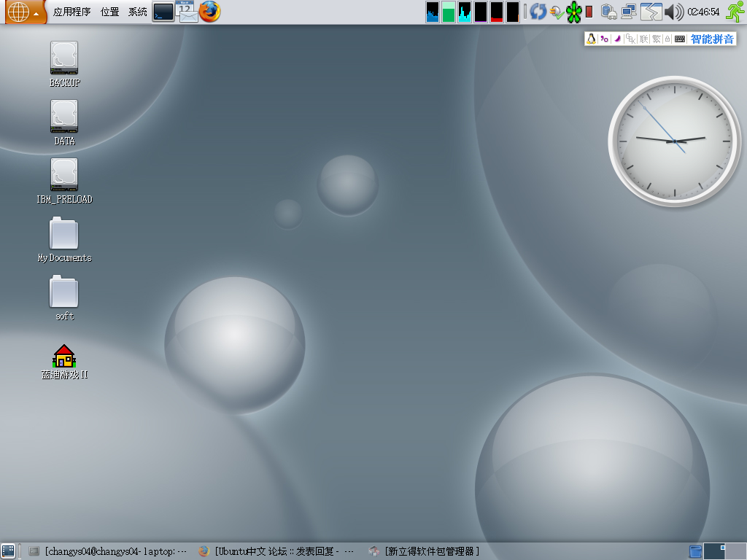The height and width of the screenshot is (560, 747).
Task: Click the penguin icon on input method bar
Action: click(x=591, y=39)
